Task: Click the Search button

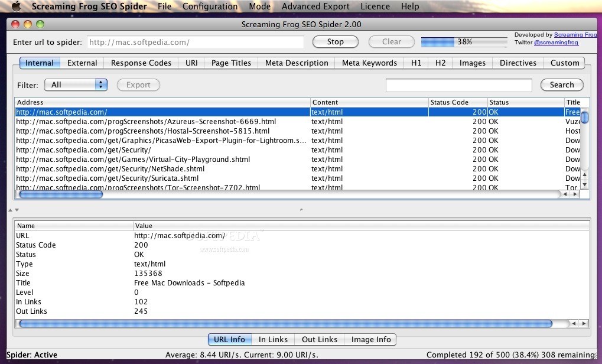Action: 562,85
